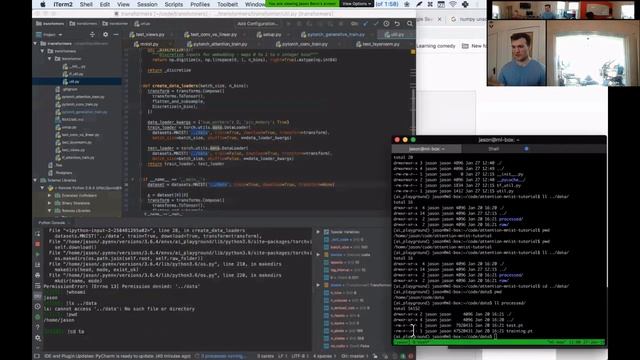
Task: Click the revert arrow icon in toolbar
Action: click(x=397, y=24)
